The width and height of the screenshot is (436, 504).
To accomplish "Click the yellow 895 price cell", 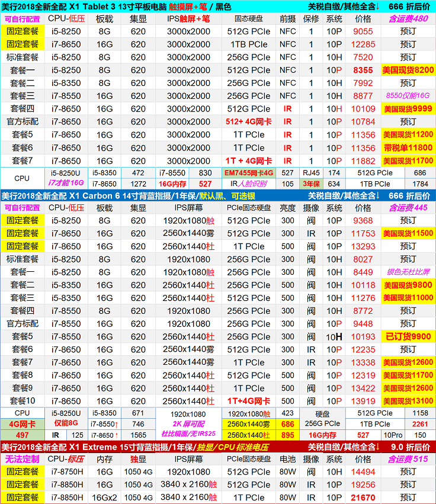I will pos(287,435).
